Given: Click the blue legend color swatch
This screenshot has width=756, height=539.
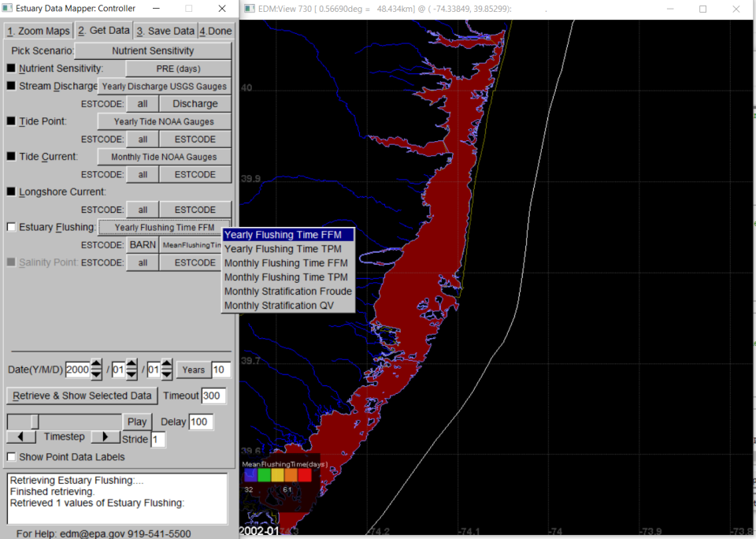Looking at the screenshot, I should point(250,475).
